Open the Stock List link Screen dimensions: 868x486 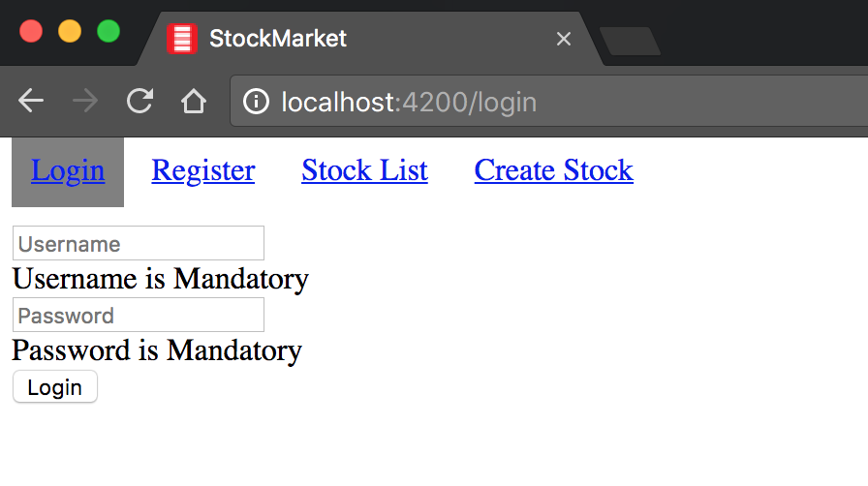tap(364, 170)
